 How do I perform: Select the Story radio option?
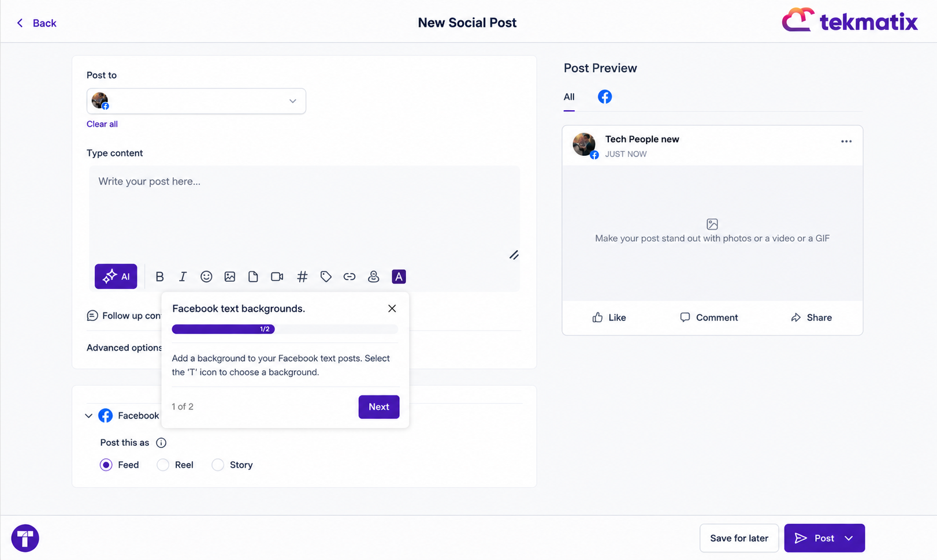[x=218, y=465]
